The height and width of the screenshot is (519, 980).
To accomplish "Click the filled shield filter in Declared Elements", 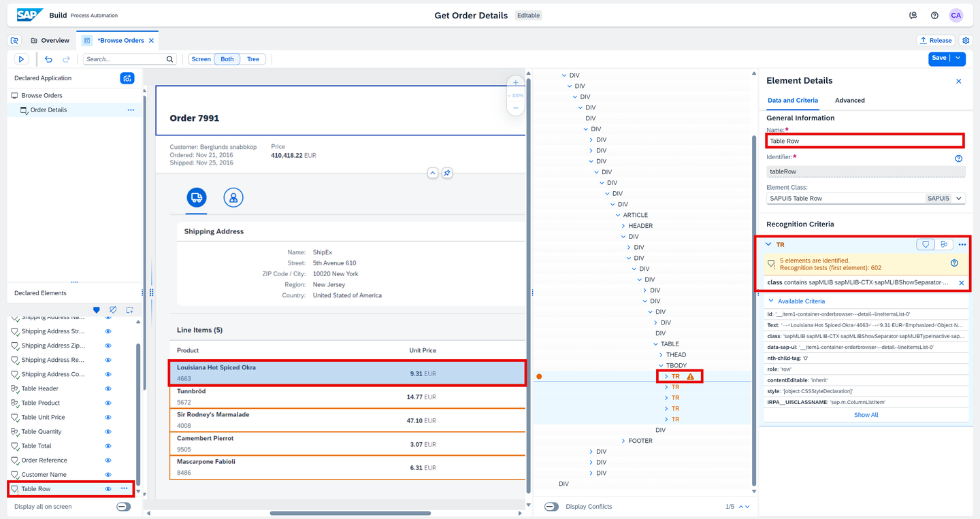I will click(96, 310).
